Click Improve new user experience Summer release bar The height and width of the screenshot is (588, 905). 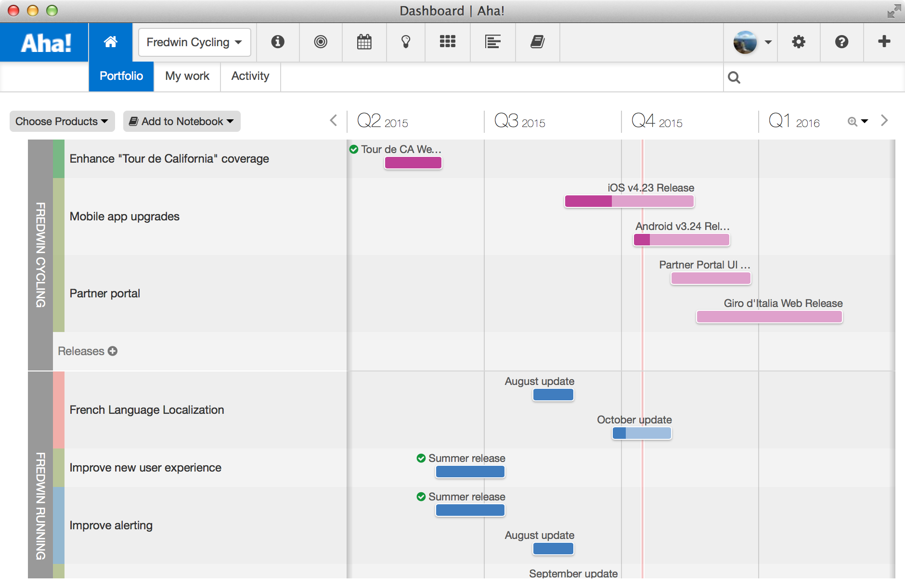click(x=470, y=472)
